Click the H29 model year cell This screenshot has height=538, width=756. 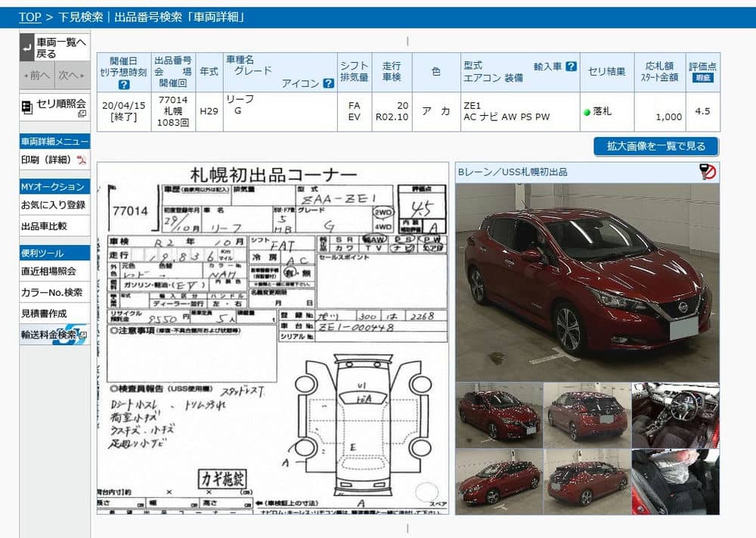pos(209,111)
